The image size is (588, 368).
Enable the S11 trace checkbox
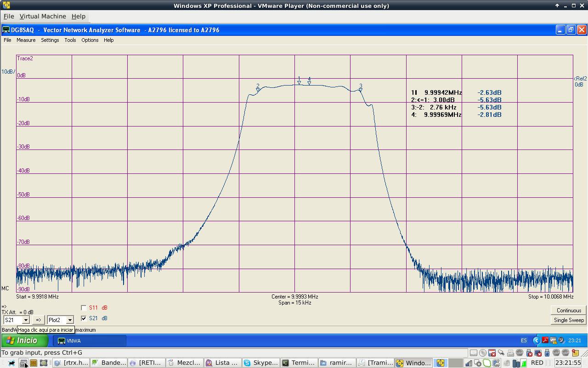pos(84,308)
